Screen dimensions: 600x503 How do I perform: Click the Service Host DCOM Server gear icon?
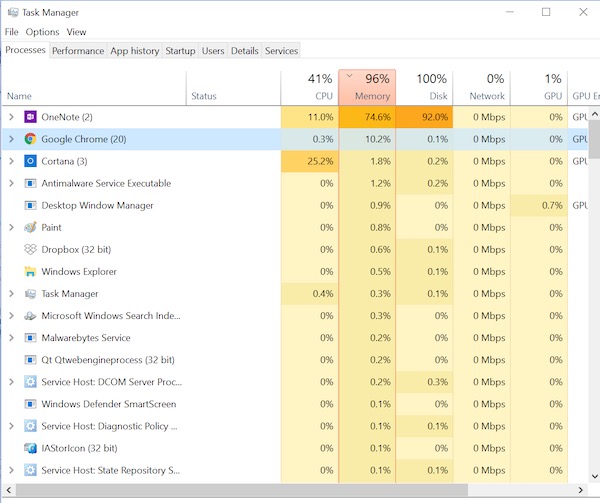(x=30, y=382)
